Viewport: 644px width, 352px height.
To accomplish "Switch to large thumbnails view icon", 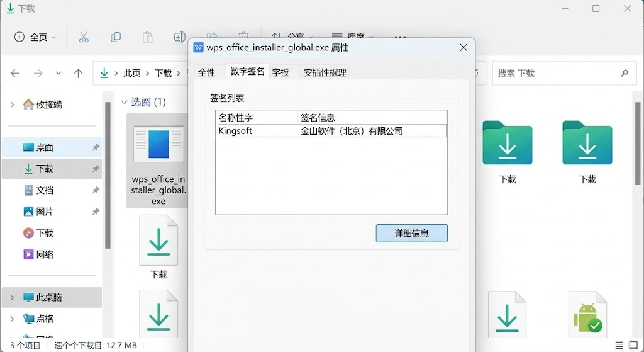I will click(634, 345).
